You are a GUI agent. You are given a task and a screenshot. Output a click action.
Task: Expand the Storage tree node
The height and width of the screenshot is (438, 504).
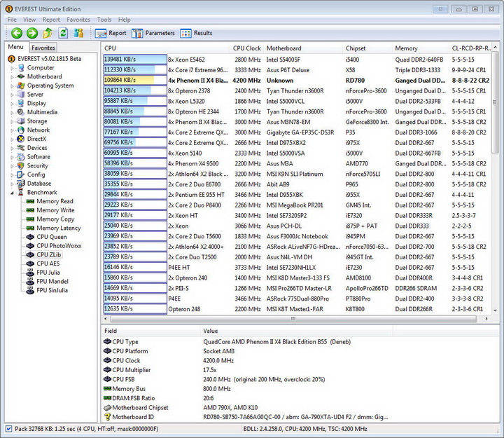pos(12,122)
